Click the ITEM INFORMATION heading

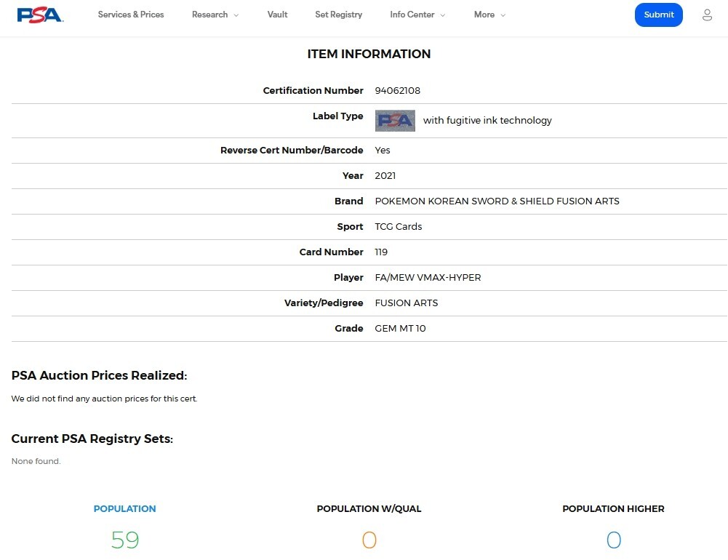369,54
